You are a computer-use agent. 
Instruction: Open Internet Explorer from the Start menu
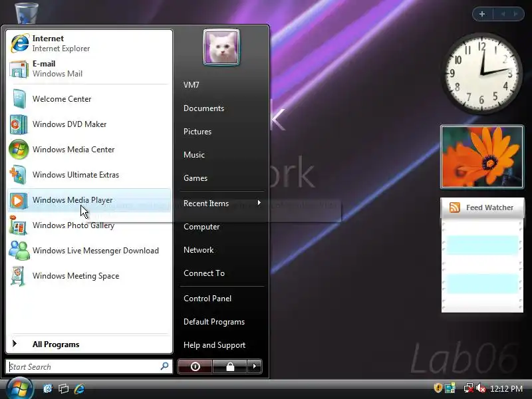(89, 43)
